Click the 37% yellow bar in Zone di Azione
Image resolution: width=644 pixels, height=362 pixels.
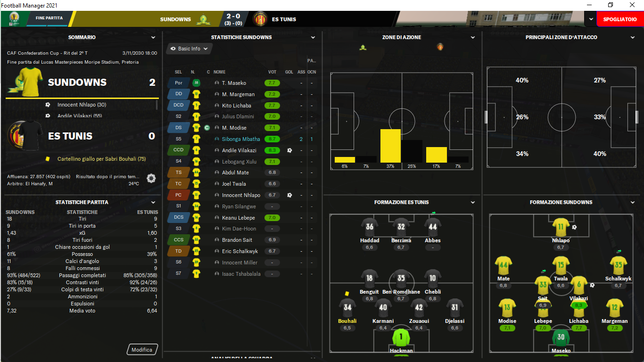(x=390, y=146)
